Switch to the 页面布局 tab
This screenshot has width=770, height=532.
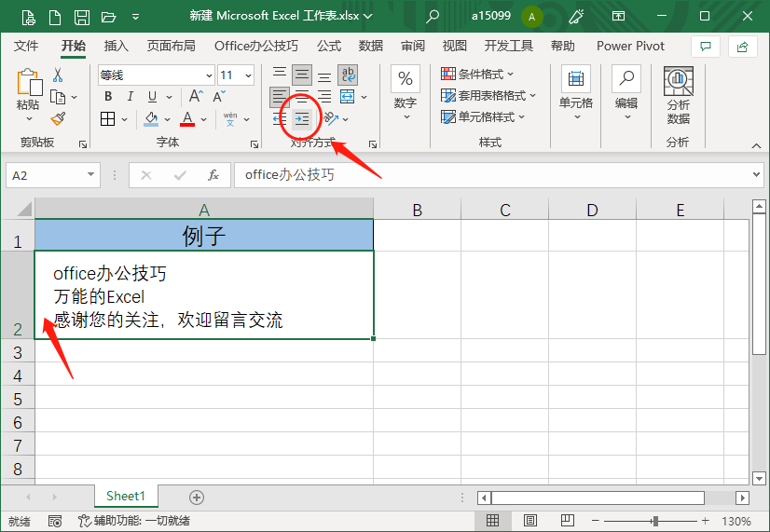[x=171, y=47]
